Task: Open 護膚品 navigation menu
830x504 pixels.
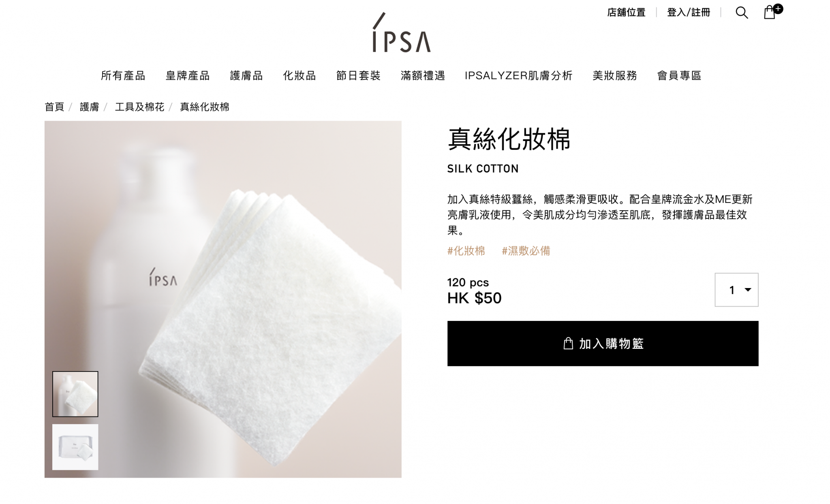Action: coord(246,76)
